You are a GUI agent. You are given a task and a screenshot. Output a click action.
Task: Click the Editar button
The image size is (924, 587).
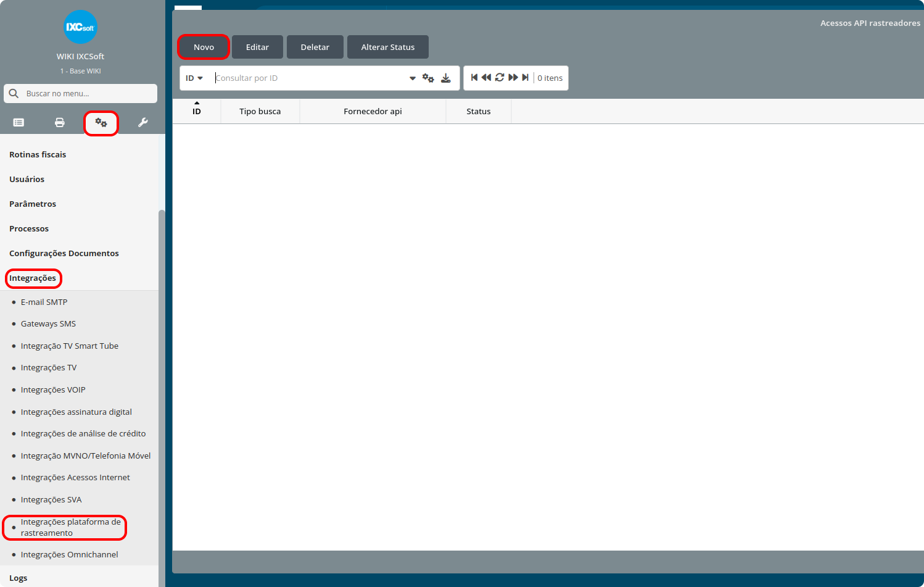257,47
